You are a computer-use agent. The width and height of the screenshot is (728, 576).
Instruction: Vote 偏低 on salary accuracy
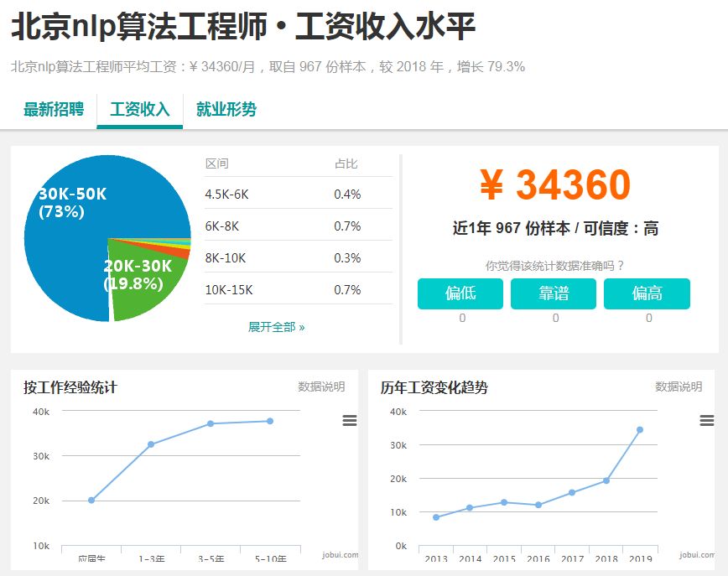460,293
